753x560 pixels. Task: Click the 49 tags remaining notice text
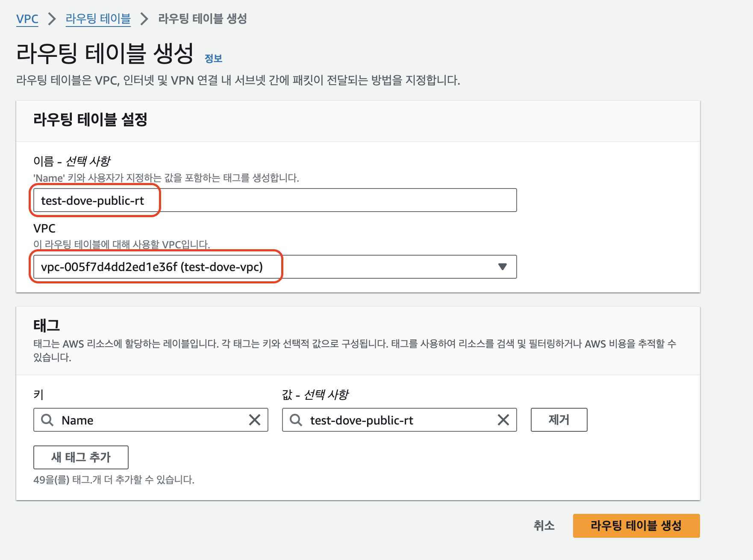click(114, 480)
